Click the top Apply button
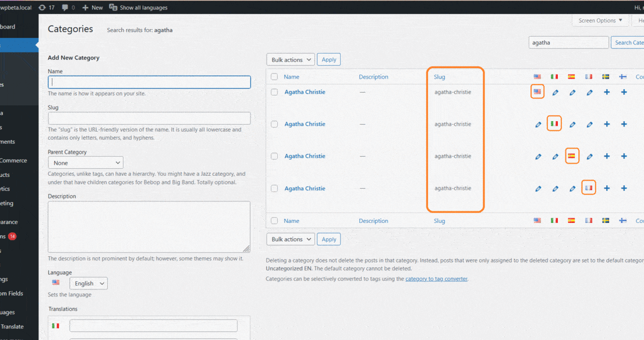This screenshot has width=644, height=340. (x=328, y=59)
